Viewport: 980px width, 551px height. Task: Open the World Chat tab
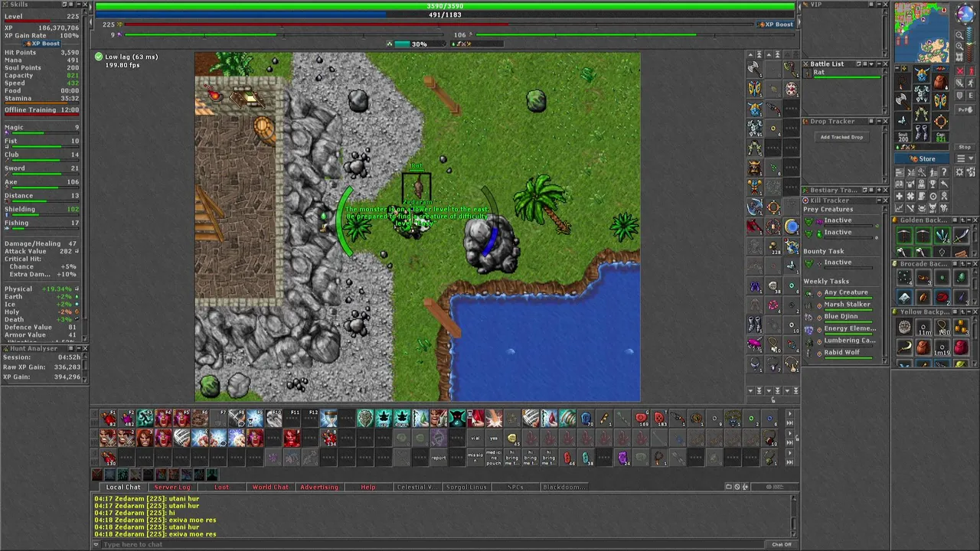pos(270,487)
